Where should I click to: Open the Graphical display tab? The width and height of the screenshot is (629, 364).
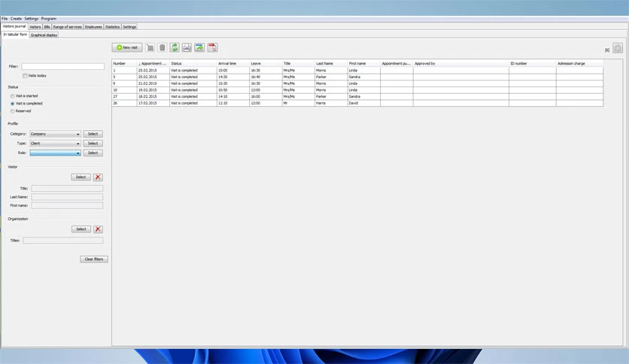click(44, 35)
